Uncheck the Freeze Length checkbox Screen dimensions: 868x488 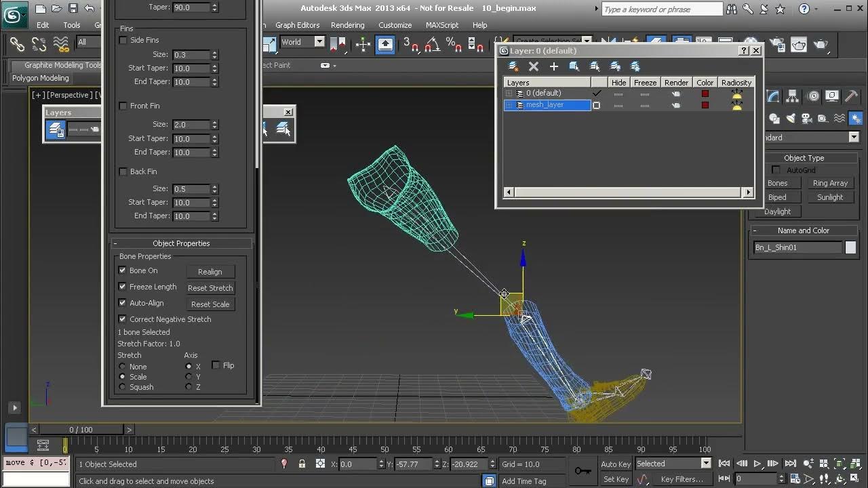point(123,287)
